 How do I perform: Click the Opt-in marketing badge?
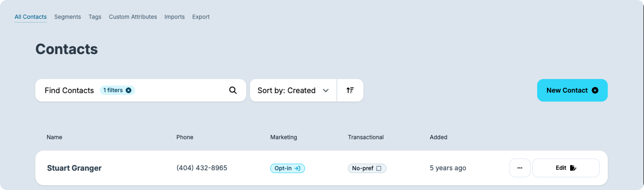point(287,168)
